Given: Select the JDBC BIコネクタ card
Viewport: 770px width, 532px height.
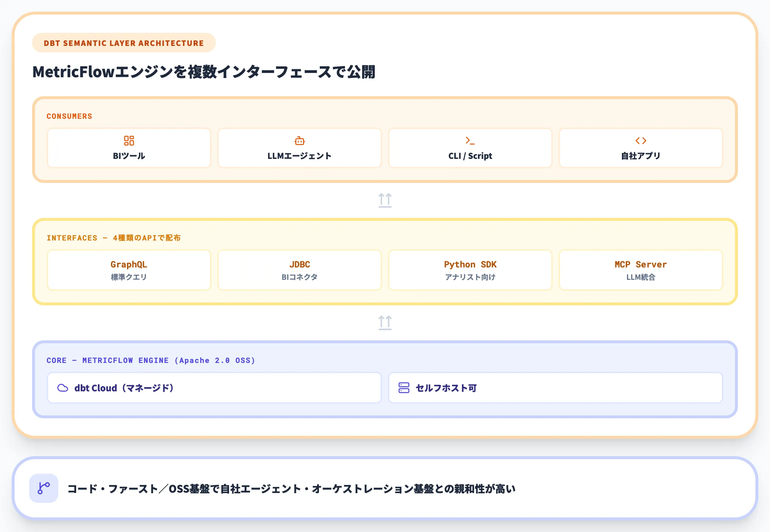Looking at the screenshot, I should [x=299, y=270].
